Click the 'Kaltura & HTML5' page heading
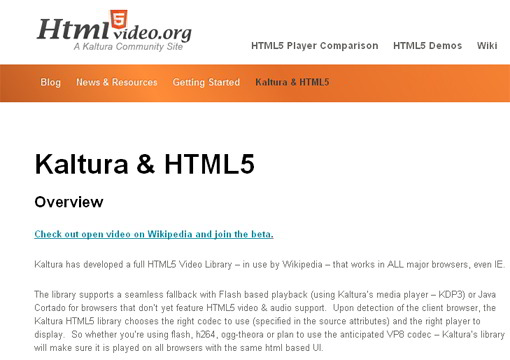This screenshot has width=510, height=360. (145, 164)
